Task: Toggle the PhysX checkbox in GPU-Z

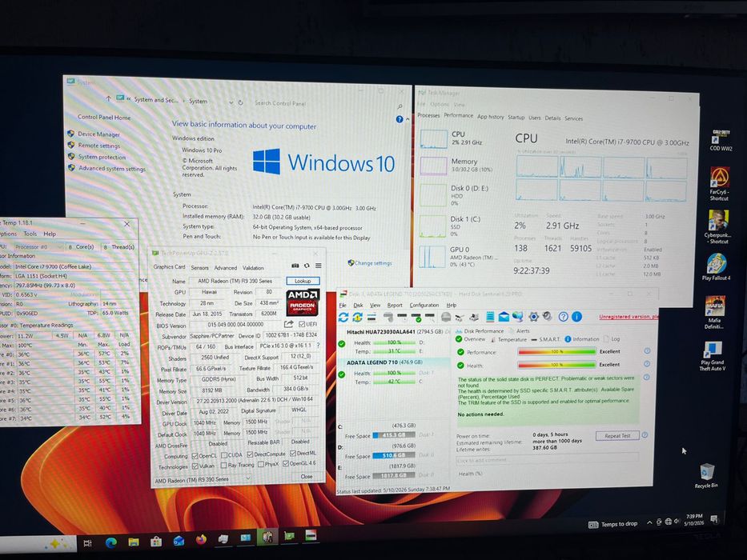Action: (x=260, y=464)
